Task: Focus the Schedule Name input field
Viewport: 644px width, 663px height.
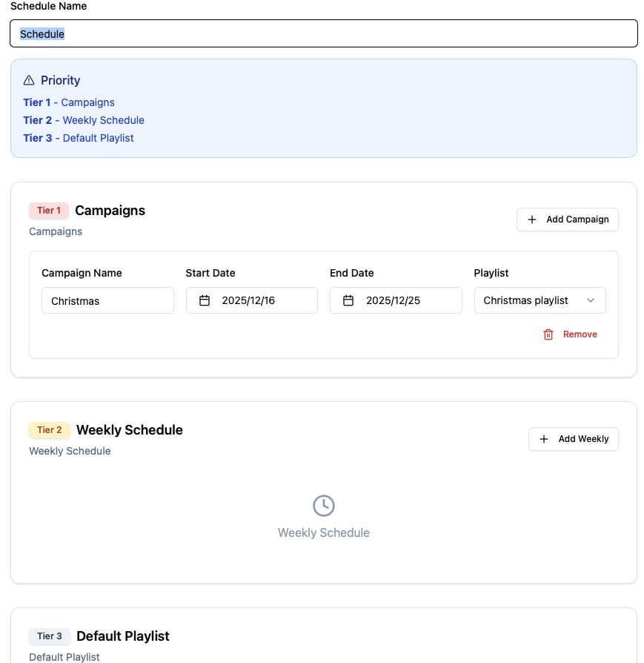Action: tap(324, 33)
